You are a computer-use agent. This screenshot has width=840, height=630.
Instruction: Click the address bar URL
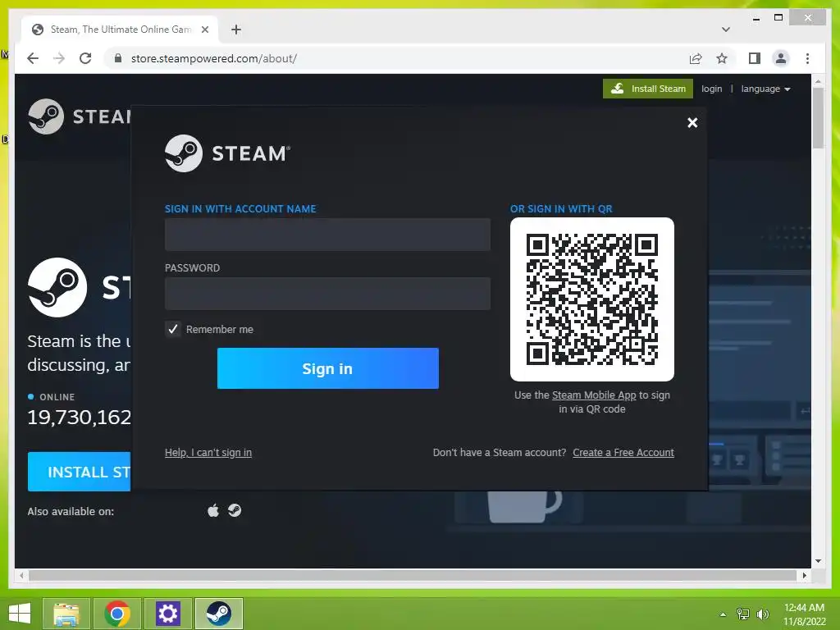214,58
